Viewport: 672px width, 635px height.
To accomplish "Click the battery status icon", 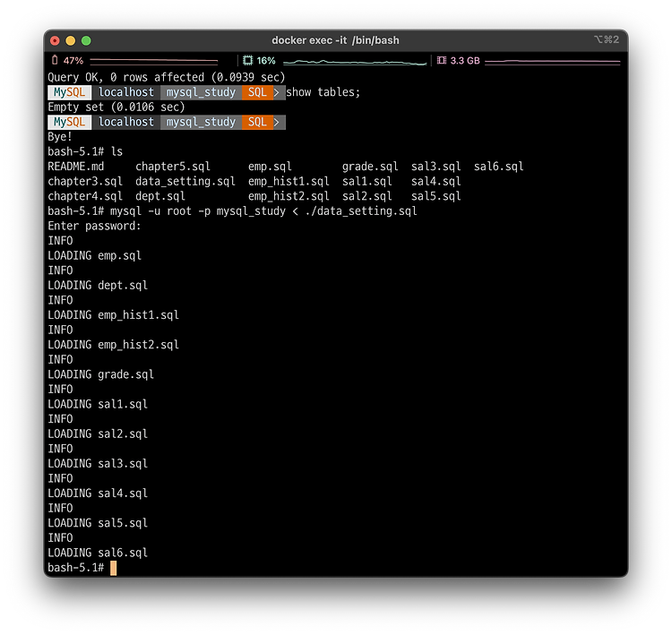I will tap(55, 60).
